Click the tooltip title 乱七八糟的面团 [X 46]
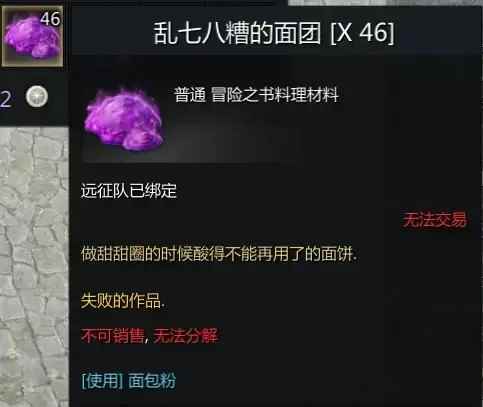The width and height of the screenshot is (483, 407). [274, 33]
